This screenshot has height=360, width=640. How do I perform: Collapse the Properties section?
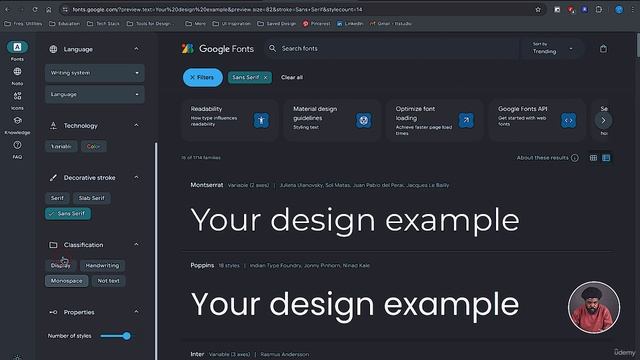tap(136, 312)
